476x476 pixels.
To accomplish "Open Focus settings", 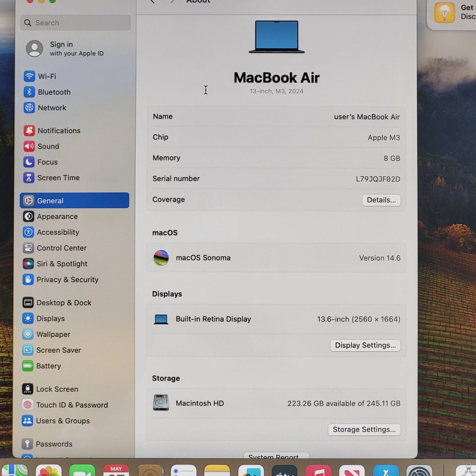I will [75, 162].
